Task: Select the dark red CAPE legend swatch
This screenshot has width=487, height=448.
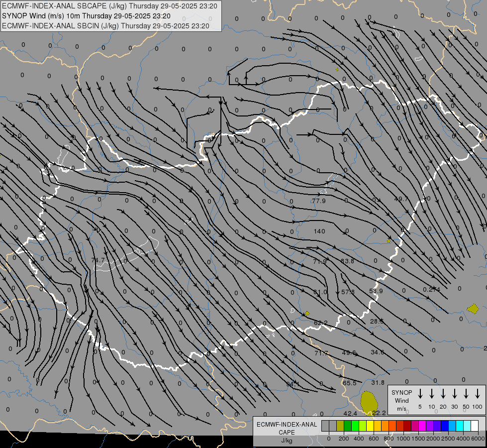Action: (407, 426)
